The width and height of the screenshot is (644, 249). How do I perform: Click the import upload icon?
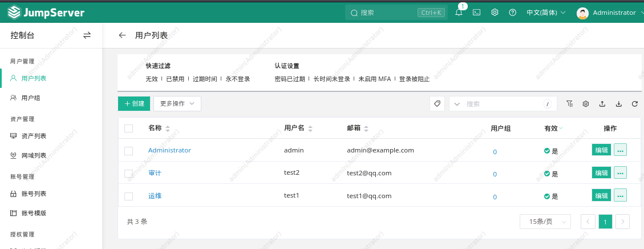(602, 104)
